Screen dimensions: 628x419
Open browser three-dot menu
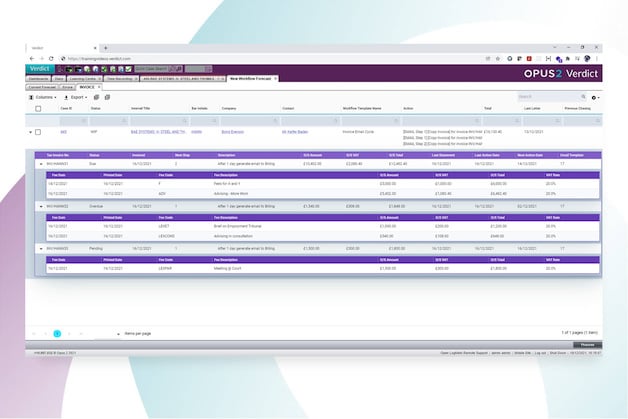tap(597, 58)
